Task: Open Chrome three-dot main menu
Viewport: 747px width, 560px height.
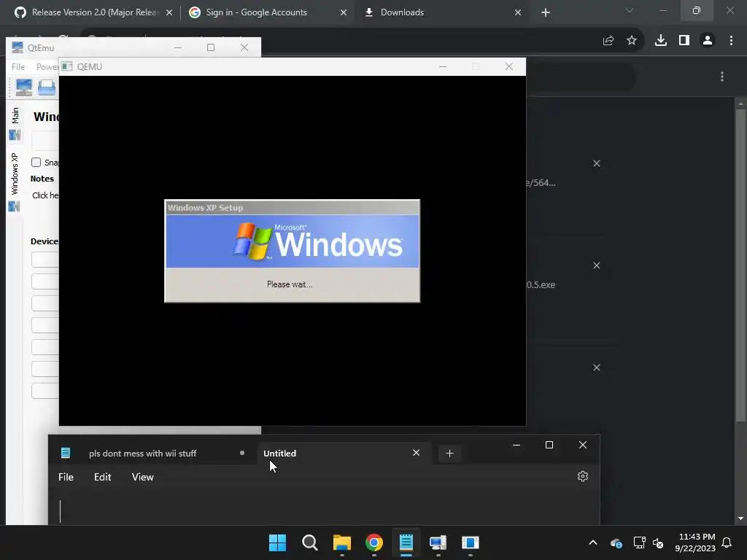Action: coord(731,41)
